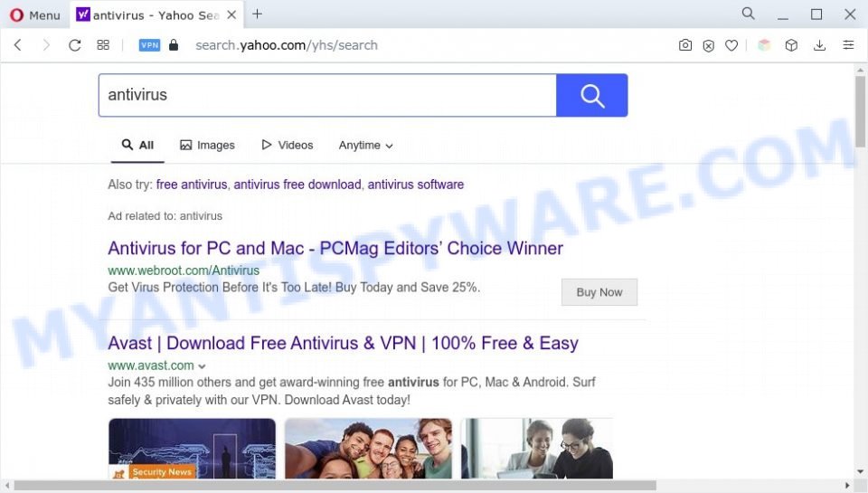Viewport: 868px width, 493px height.
Task: Click the Buy Now button
Action: pos(599,292)
